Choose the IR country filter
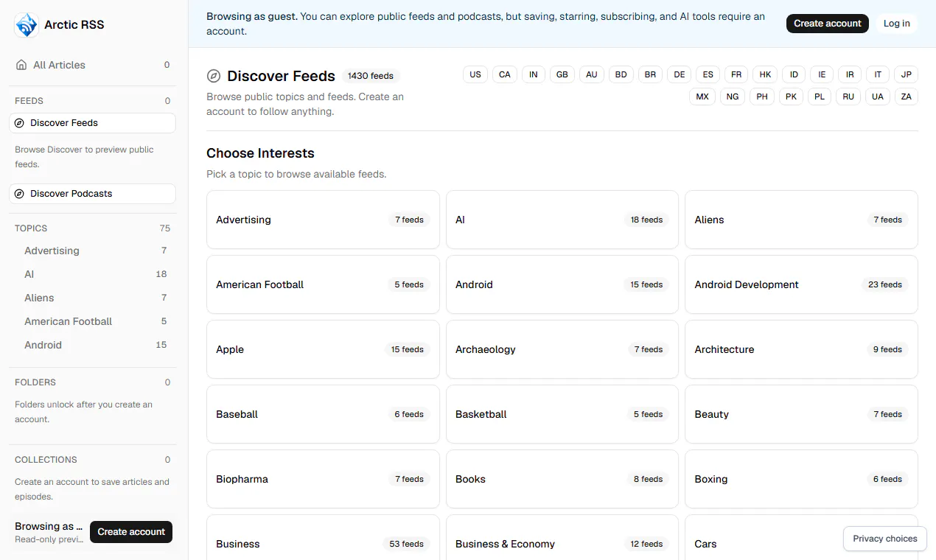Viewport: 936px width, 560px height. (x=850, y=74)
